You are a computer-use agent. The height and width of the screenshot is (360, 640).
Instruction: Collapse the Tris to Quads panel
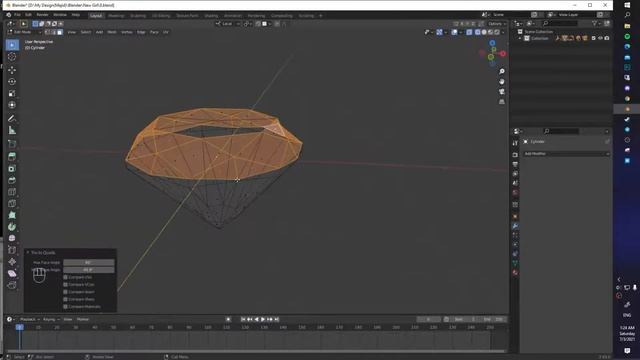point(28,253)
